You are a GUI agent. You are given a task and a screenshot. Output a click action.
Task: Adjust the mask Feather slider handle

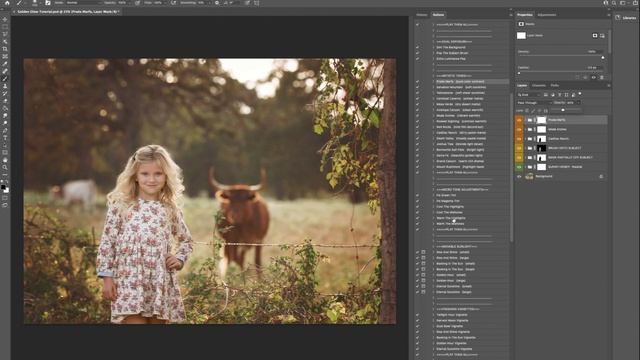point(519,73)
